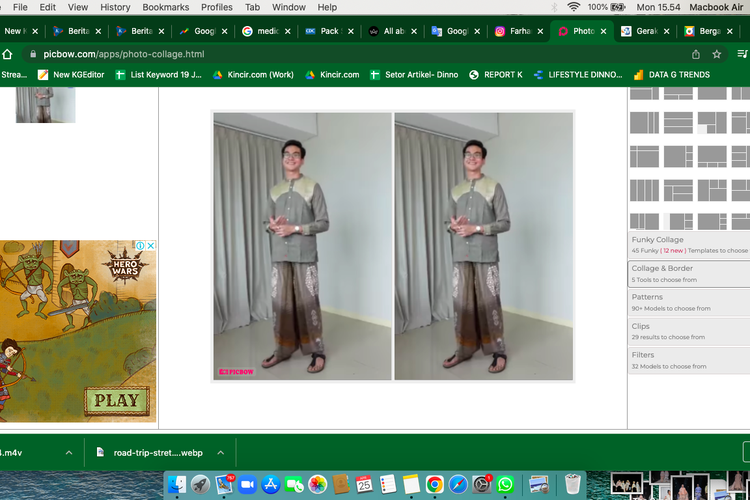Open the Bookmarks menu
750x500 pixels.
point(165,7)
